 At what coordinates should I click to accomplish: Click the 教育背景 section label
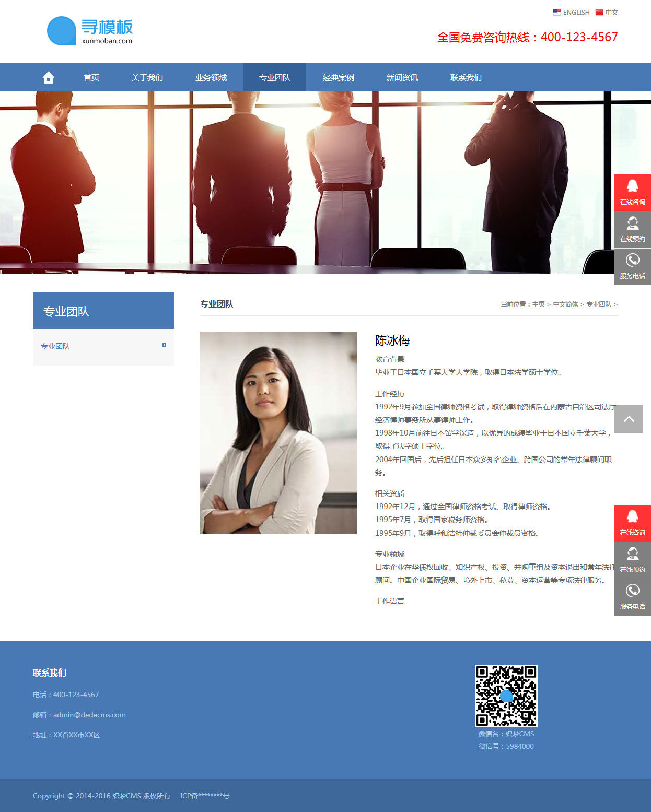pyautogui.click(x=390, y=359)
